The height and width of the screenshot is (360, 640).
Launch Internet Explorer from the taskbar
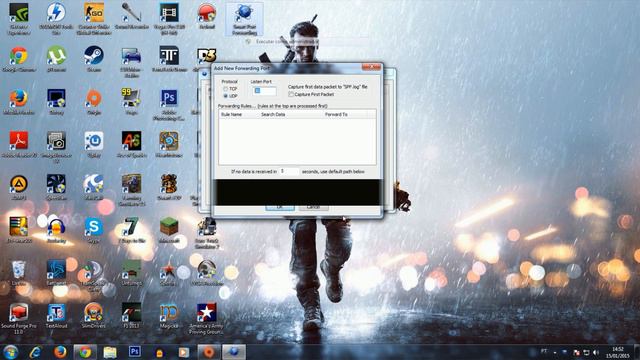pos(36,352)
